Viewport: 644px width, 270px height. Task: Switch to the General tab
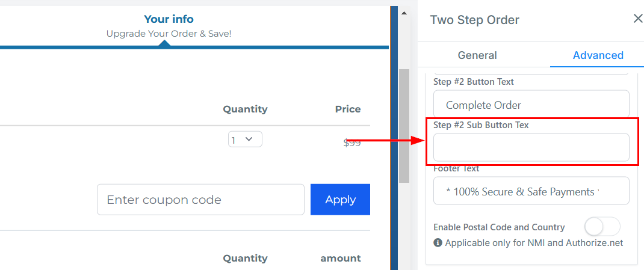coord(477,55)
